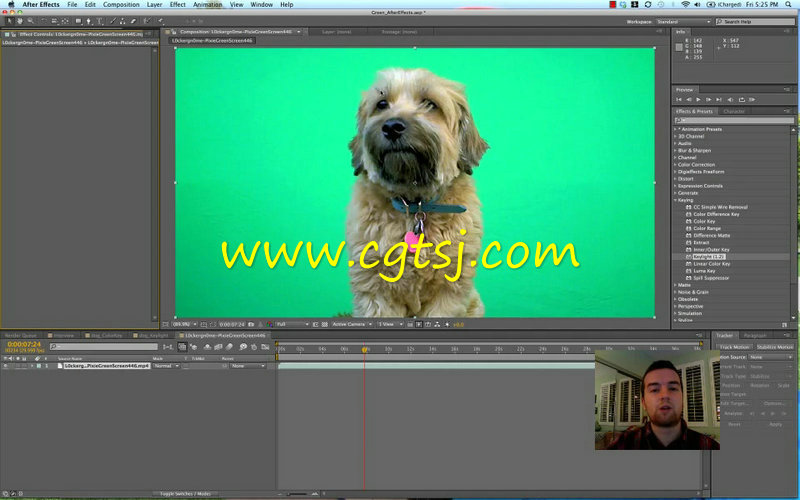Click the Stabilize Motion button
This screenshot has height=500, width=800.
click(774, 347)
